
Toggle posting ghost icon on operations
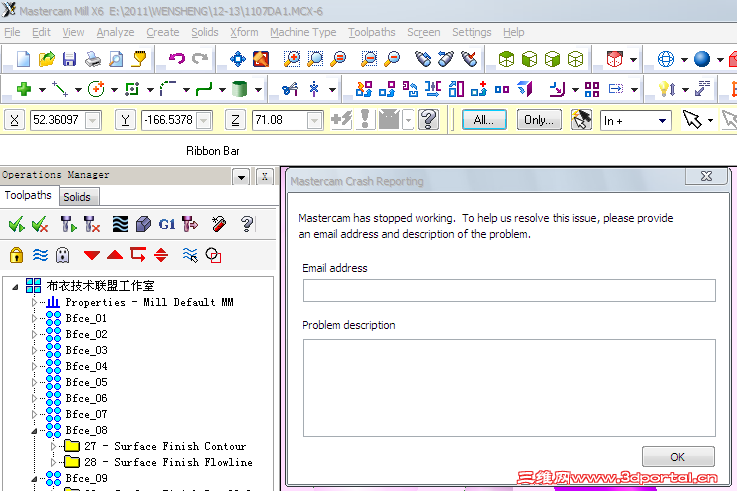63,255
